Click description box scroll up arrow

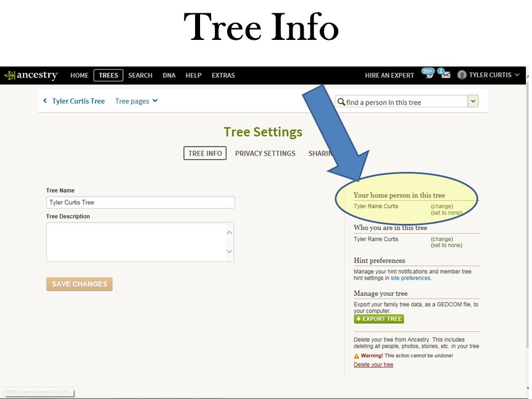click(229, 232)
